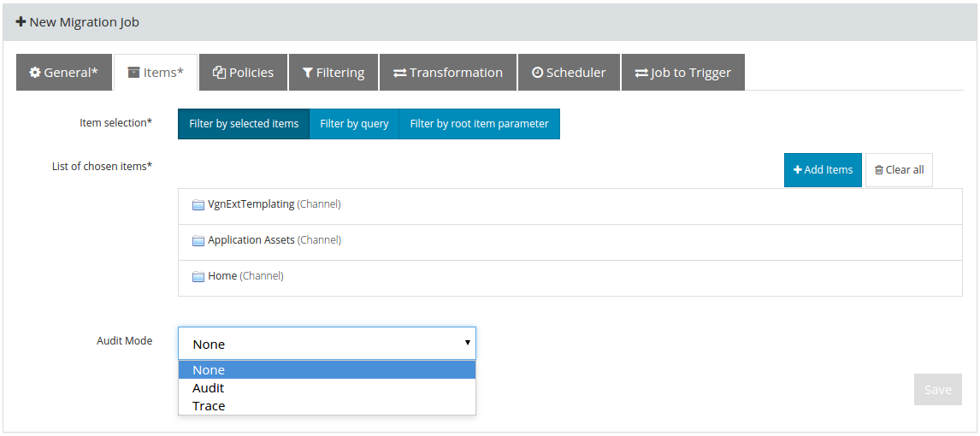Pick Audit in the dropdown list

click(327, 388)
